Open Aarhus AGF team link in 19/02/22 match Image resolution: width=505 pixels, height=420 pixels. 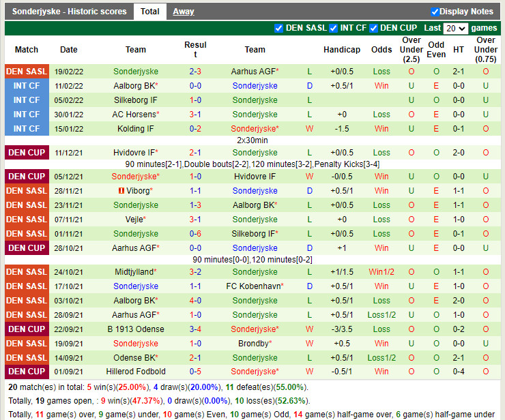click(x=253, y=72)
